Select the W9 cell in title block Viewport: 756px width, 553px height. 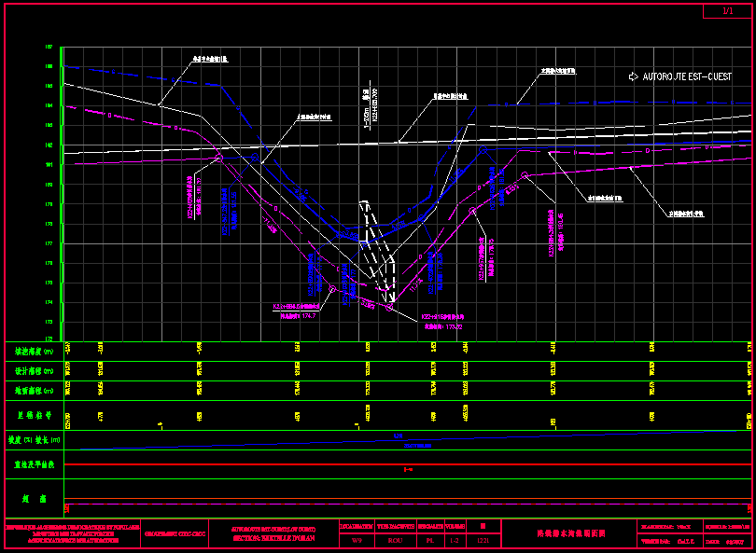pos(357,540)
